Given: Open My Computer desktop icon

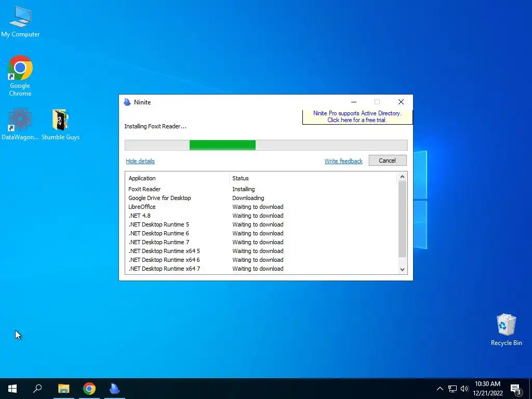Looking at the screenshot, I should click(20, 21).
